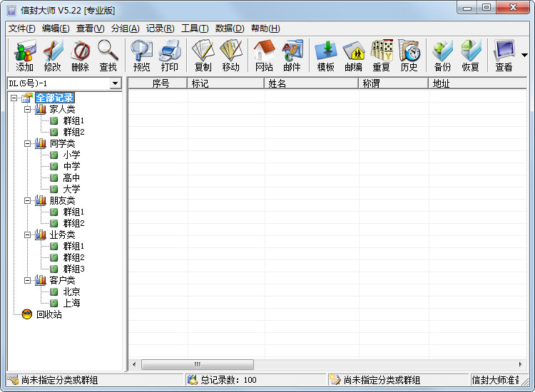Screen dimensions: 535x392
Task: Open the 查找 (Find) magnifier tool
Action: 108,56
